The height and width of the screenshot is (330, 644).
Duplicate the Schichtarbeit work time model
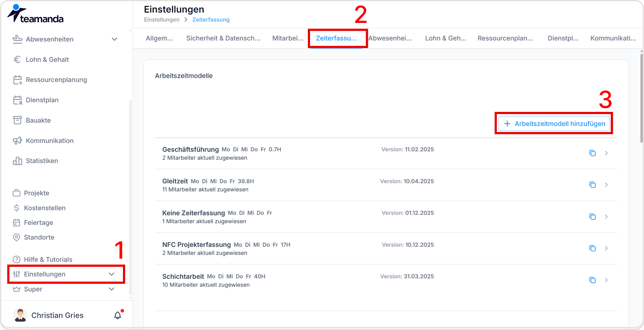tap(592, 280)
